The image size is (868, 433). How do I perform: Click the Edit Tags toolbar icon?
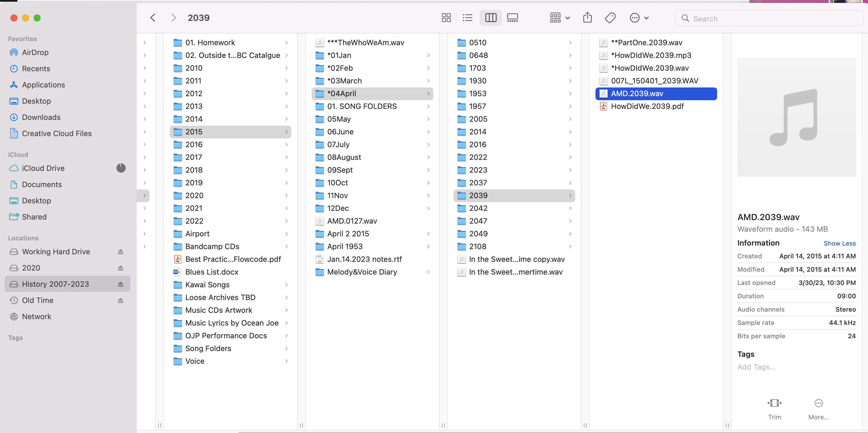click(x=610, y=18)
